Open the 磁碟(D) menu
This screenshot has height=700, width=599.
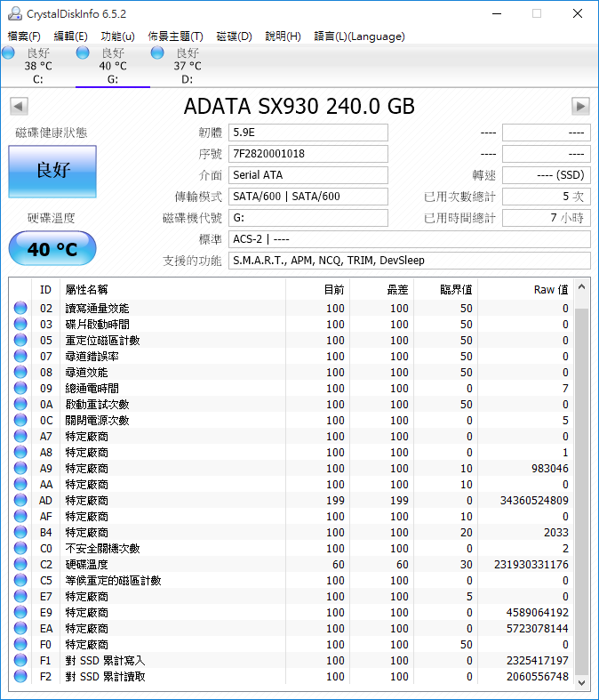234,36
